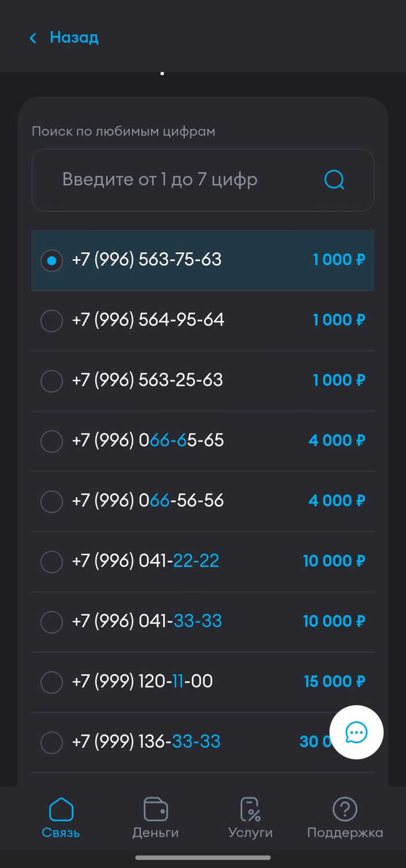Tap the Связь home icon
The image size is (406, 868).
coord(61,809)
